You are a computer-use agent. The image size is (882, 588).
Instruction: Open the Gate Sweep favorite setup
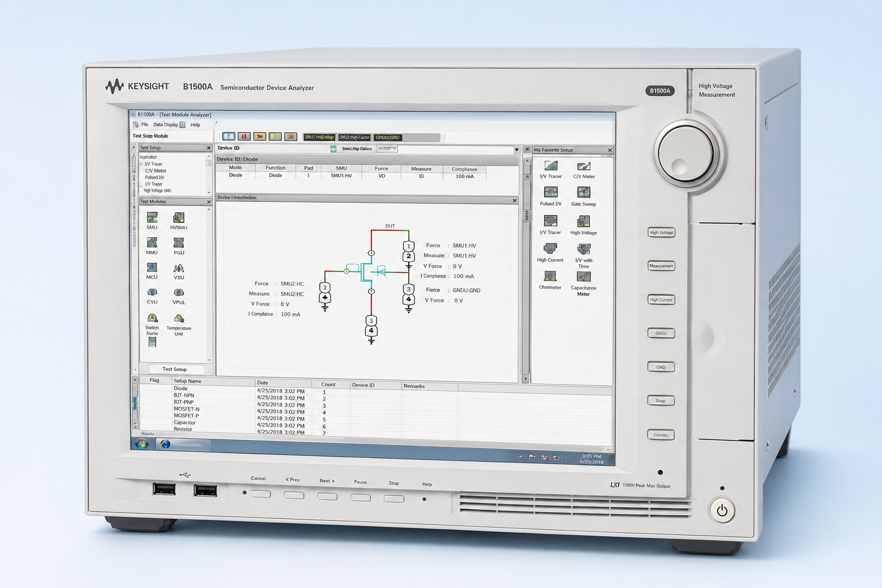[583, 192]
